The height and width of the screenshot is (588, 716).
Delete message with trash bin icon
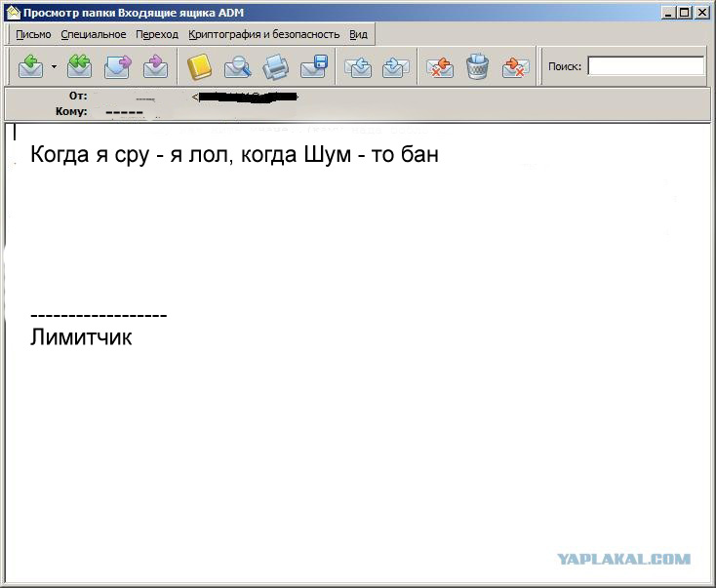[x=478, y=66]
